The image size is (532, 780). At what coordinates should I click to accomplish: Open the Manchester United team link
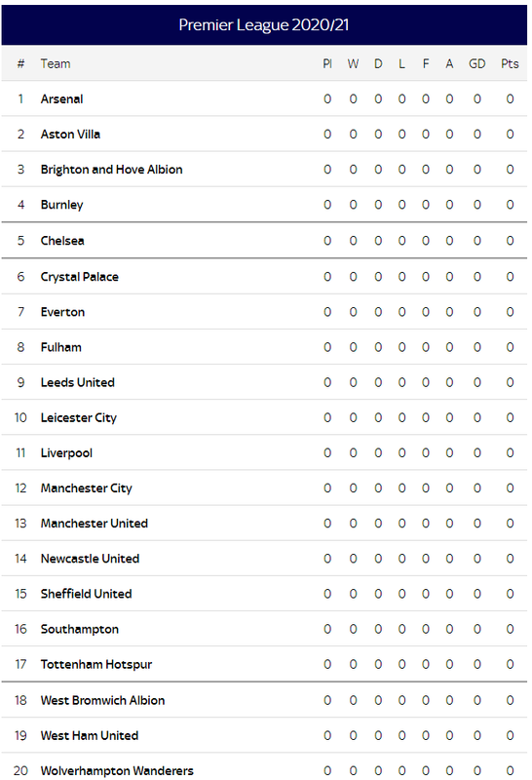[x=94, y=524]
